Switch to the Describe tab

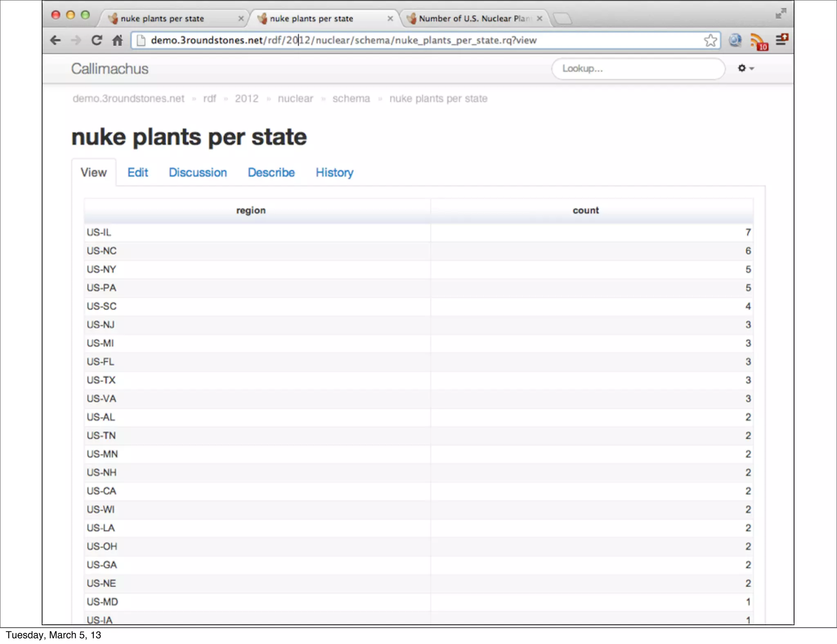[271, 172]
